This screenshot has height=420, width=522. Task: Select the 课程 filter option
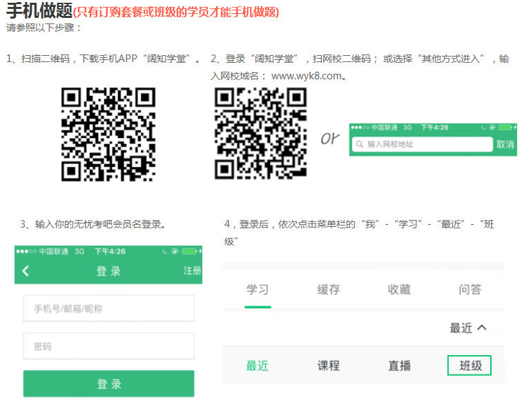[x=329, y=366]
